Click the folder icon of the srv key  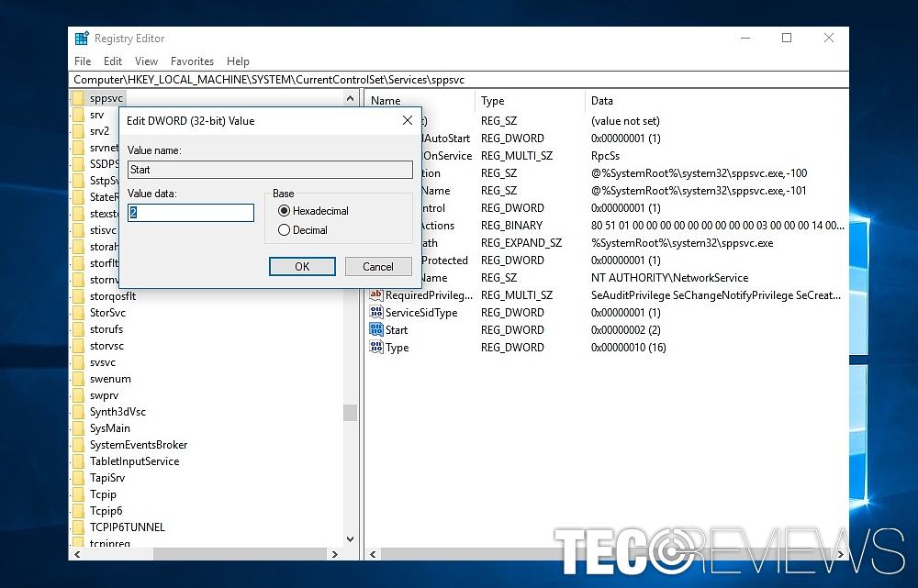pos(78,115)
